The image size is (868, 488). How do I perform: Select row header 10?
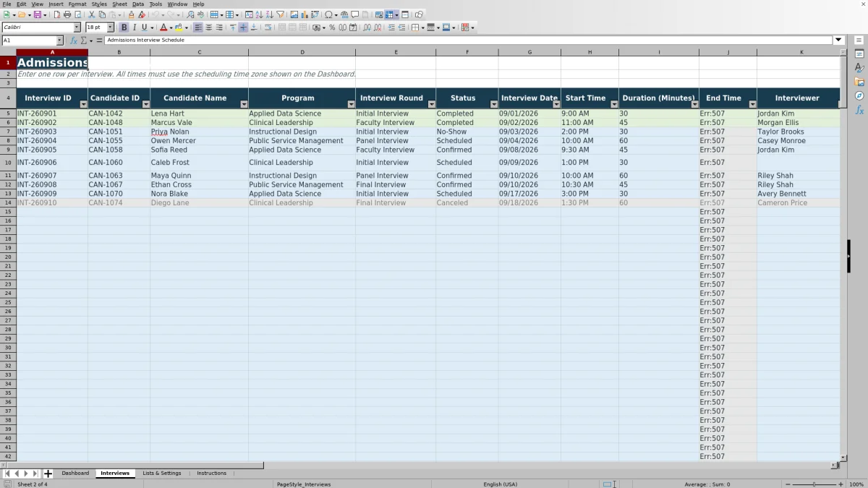8,163
